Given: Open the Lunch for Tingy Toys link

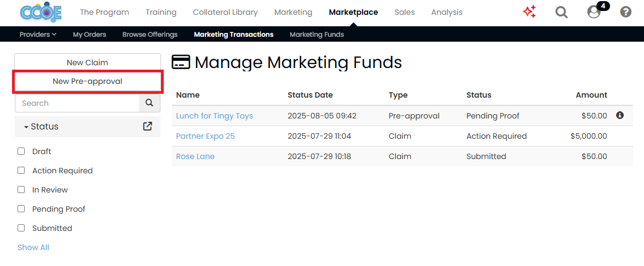Looking at the screenshot, I should (215, 116).
